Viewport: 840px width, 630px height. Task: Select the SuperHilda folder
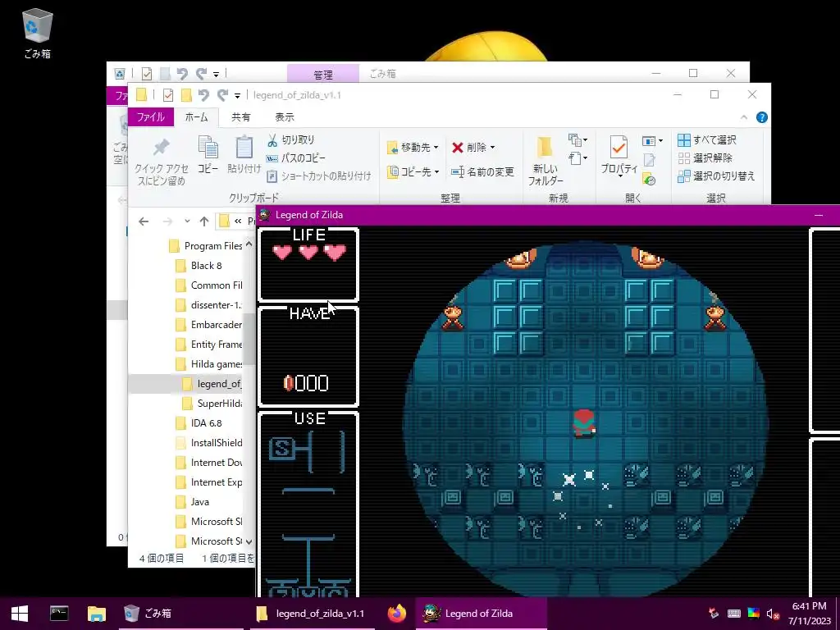click(x=212, y=404)
